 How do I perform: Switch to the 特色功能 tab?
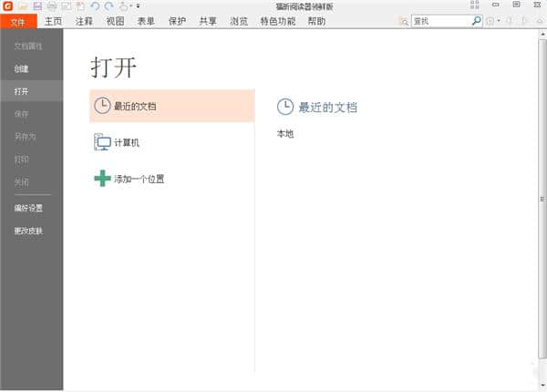pos(277,20)
